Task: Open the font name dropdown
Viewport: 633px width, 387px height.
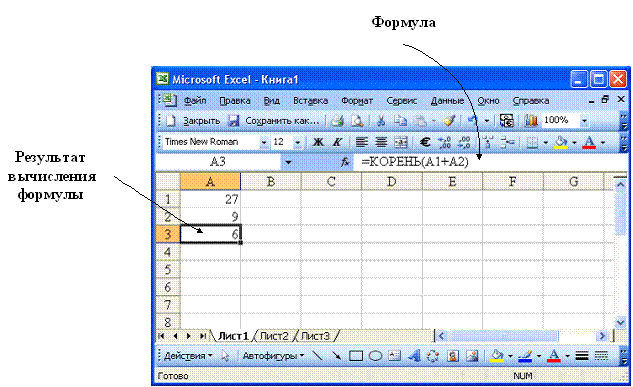Action: click(x=264, y=142)
